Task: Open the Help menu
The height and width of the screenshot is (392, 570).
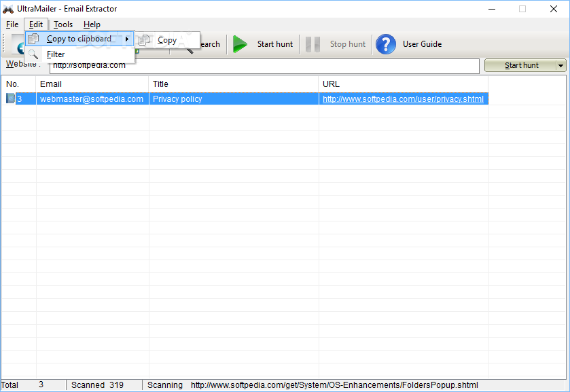Action: [x=92, y=24]
